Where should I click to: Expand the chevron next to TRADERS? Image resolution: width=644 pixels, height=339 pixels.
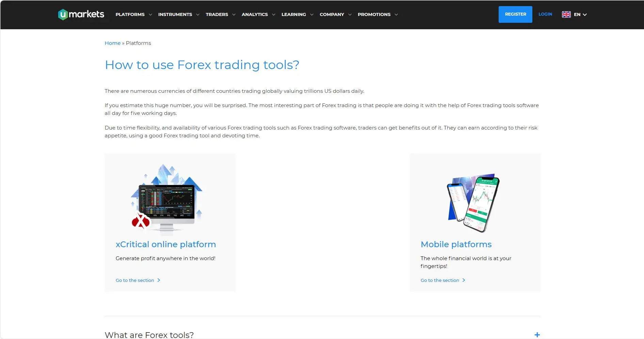(234, 15)
